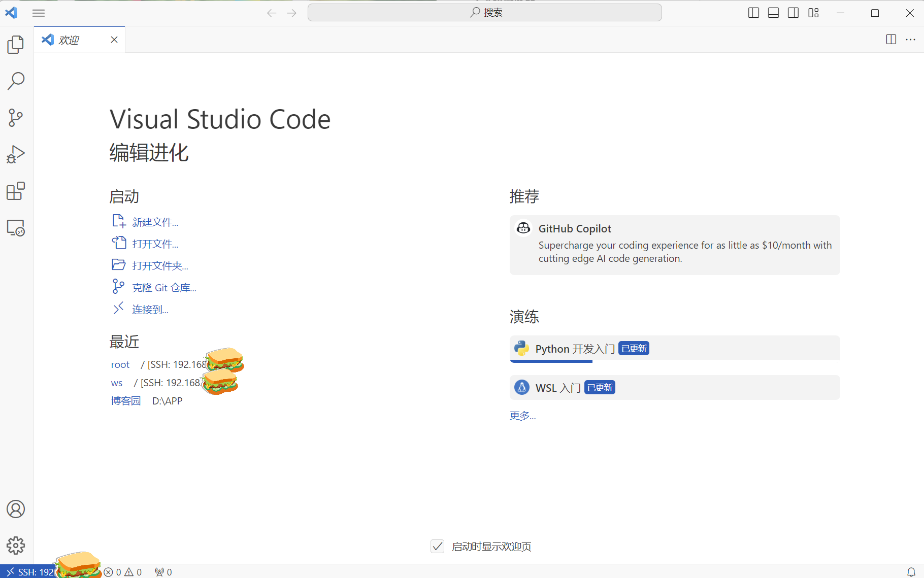Open the hamburger application menu
The image size is (924, 578).
[x=39, y=13]
